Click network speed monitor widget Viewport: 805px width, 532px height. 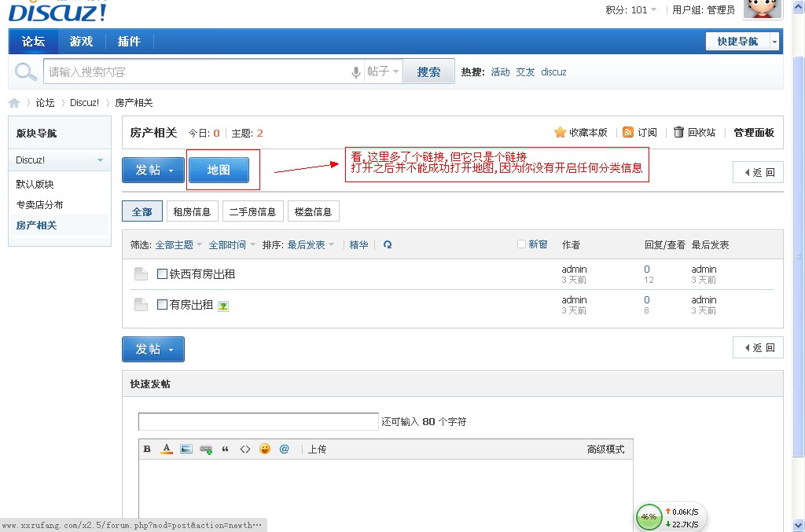[671, 516]
